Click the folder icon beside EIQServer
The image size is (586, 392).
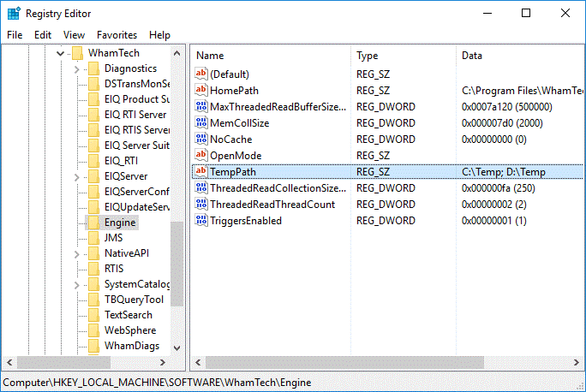pyautogui.click(x=93, y=176)
